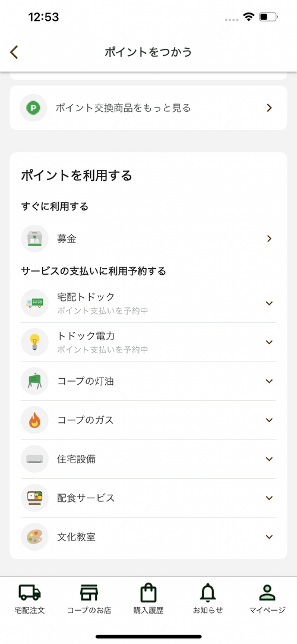This screenshot has height=644, width=297.
Task: Expand the 文化教室 section arrow
Action: click(269, 537)
